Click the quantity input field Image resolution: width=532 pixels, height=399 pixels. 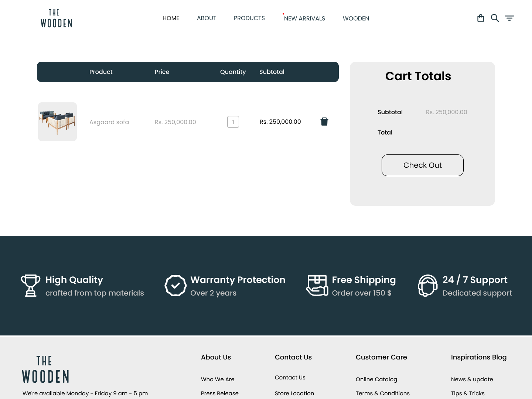click(233, 122)
